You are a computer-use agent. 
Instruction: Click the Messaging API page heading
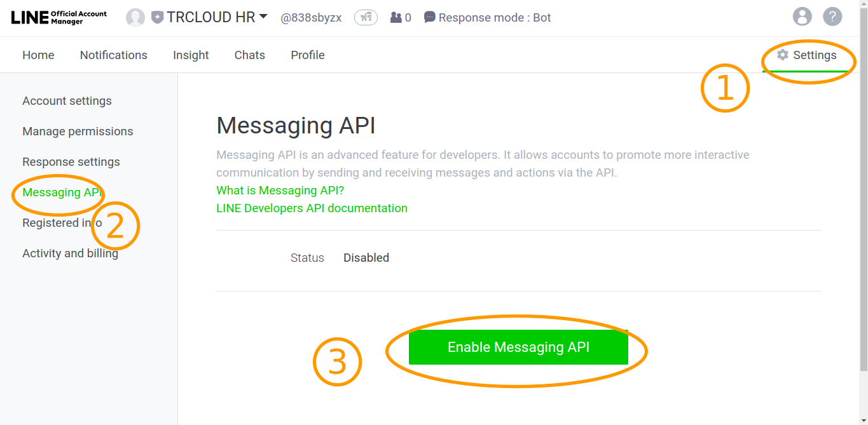pyautogui.click(x=296, y=126)
